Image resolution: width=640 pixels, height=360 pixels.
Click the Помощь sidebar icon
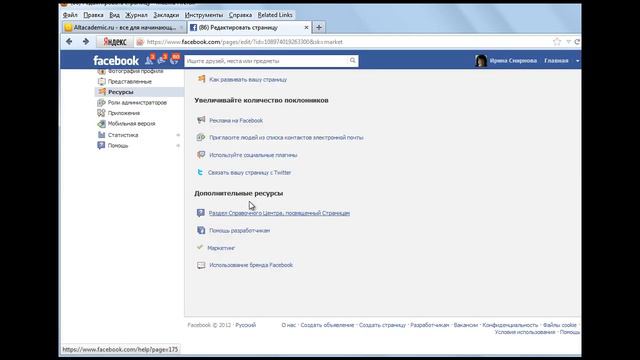coord(101,145)
